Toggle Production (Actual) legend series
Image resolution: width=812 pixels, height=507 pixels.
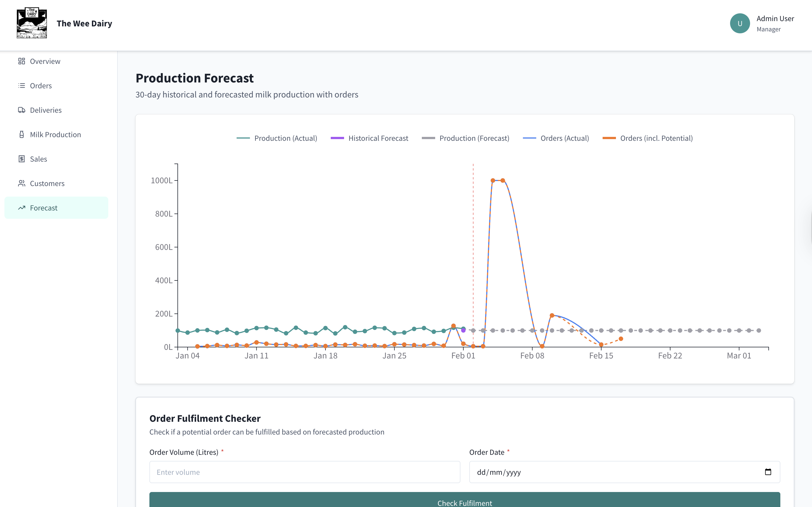285,138
